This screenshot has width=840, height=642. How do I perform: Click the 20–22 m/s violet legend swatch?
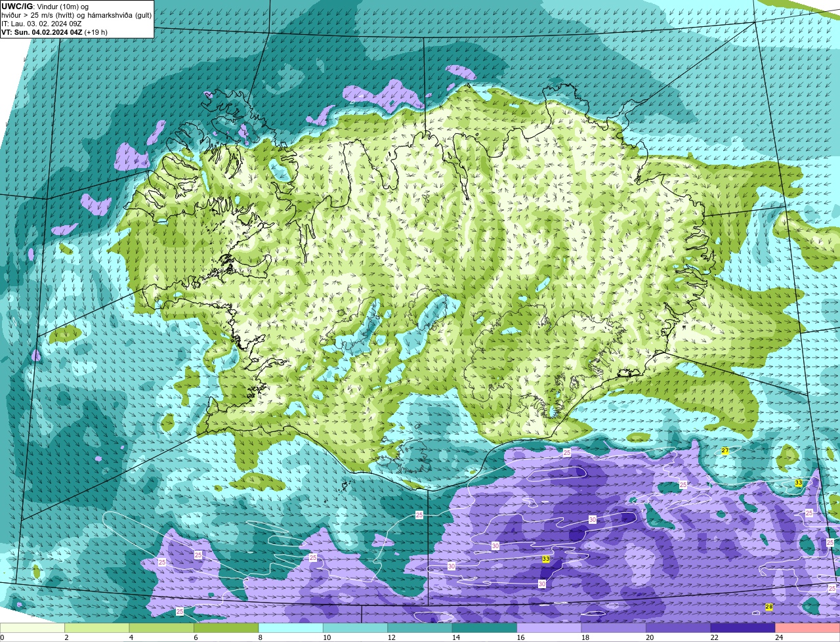pyautogui.click(x=679, y=628)
